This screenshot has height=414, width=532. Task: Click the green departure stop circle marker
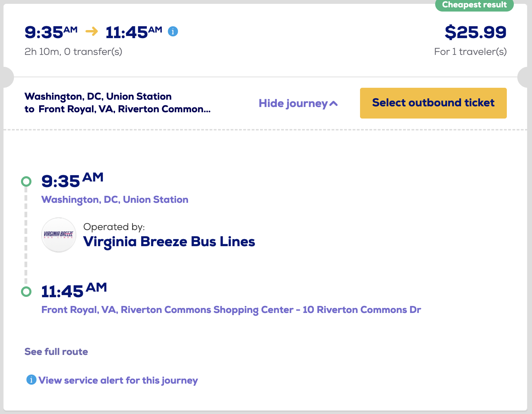[26, 181]
